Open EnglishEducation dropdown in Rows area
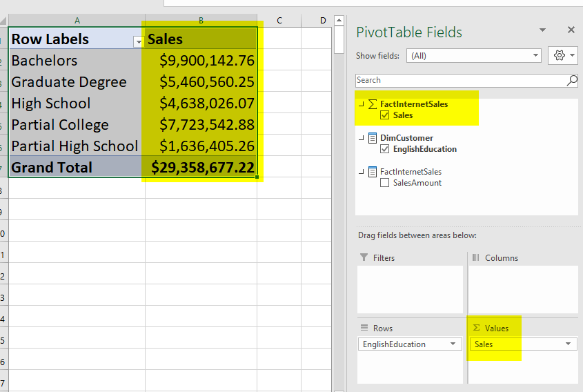The width and height of the screenshot is (583, 392). [x=453, y=344]
